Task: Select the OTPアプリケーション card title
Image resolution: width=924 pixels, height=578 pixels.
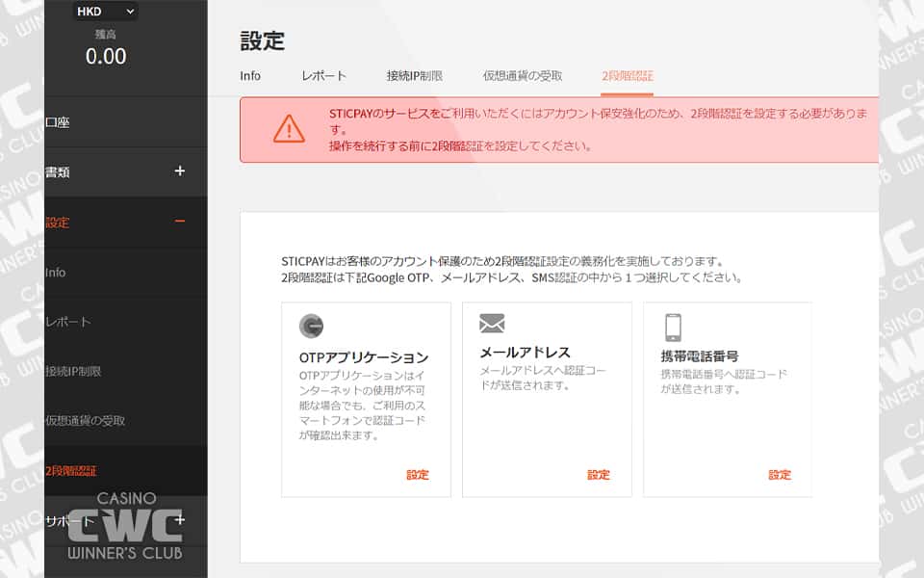Action: click(x=364, y=357)
